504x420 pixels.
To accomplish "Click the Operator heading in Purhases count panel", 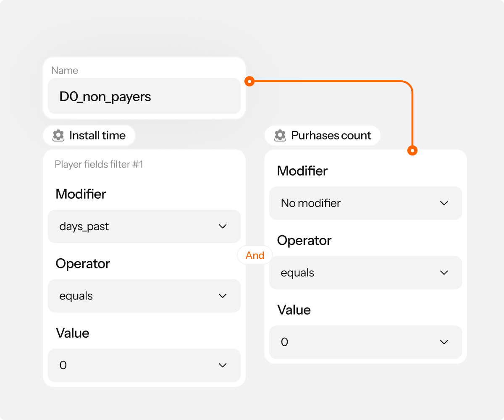I will click(304, 241).
